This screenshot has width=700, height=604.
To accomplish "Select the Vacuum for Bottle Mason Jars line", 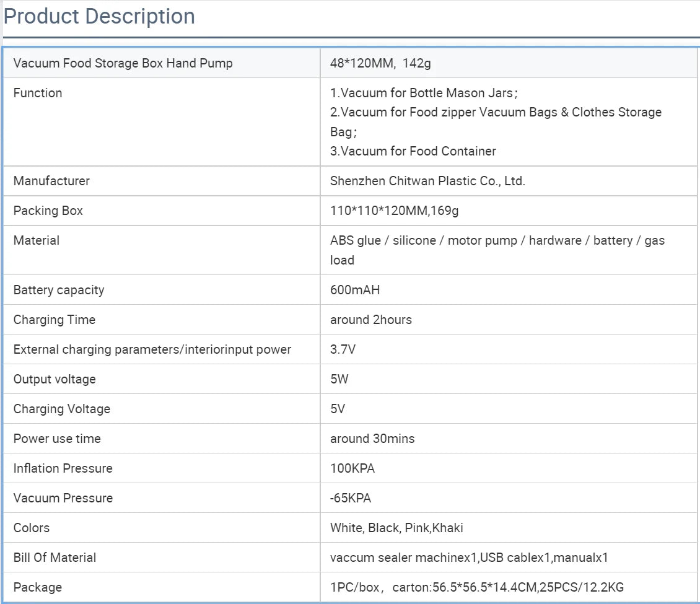I will (x=423, y=93).
